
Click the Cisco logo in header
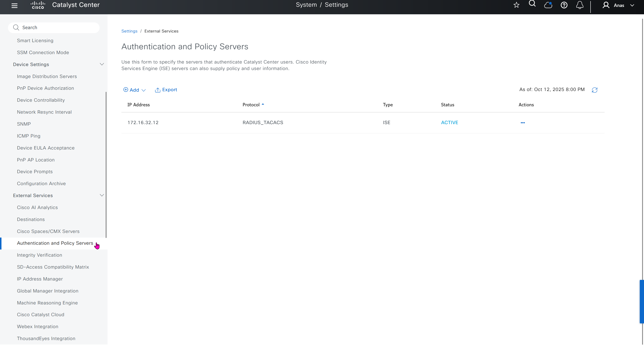click(38, 5)
